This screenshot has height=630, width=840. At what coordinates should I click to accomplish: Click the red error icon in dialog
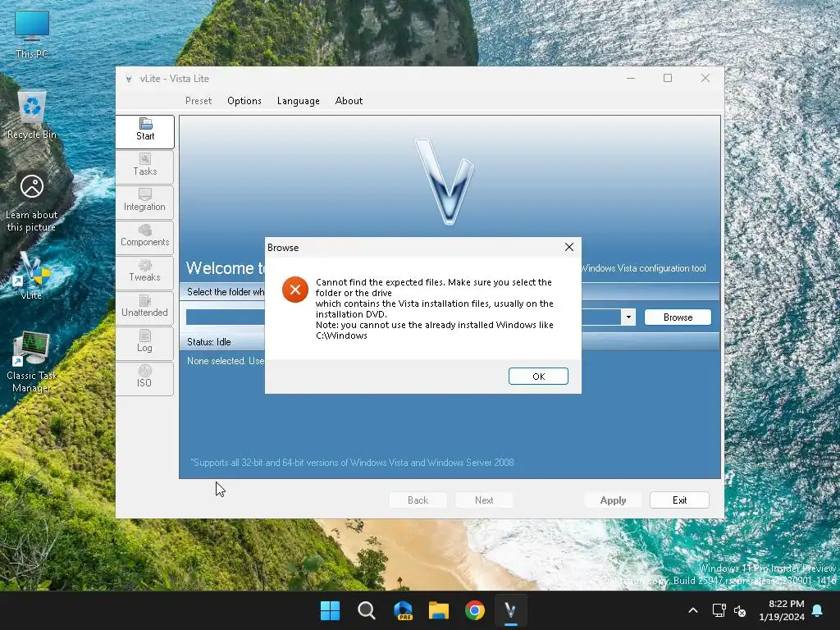pyautogui.click(x=295, y=290)
